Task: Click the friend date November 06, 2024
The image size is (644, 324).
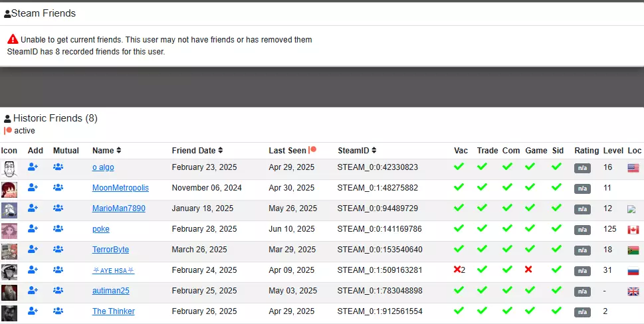Action: tap(207, 188)
